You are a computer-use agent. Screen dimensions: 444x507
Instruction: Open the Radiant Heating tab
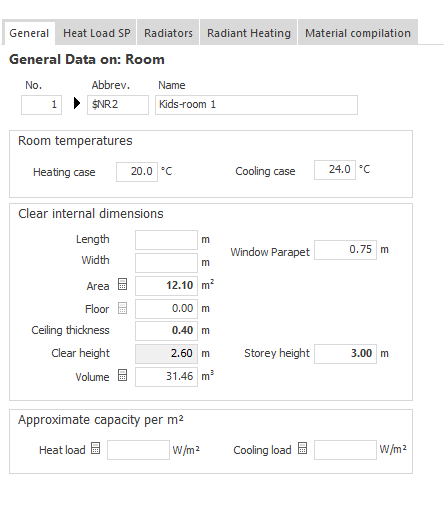[x=249, y=33]
